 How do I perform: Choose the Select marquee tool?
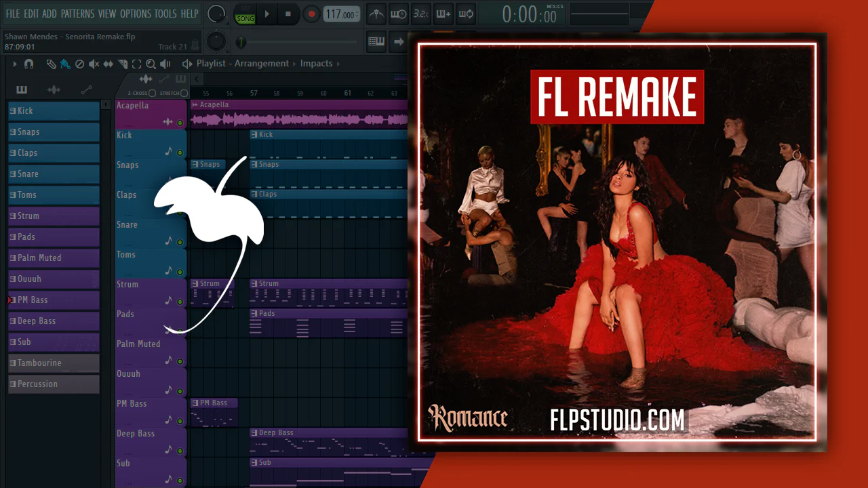pos(136,64)
